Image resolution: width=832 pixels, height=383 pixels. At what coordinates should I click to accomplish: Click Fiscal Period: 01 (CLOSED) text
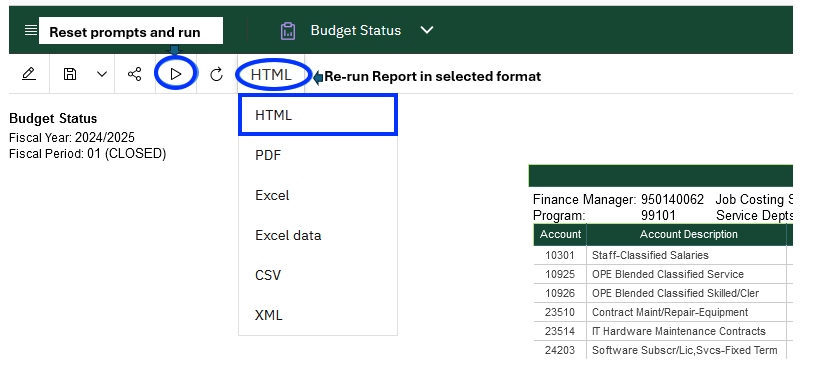[88, 154]
